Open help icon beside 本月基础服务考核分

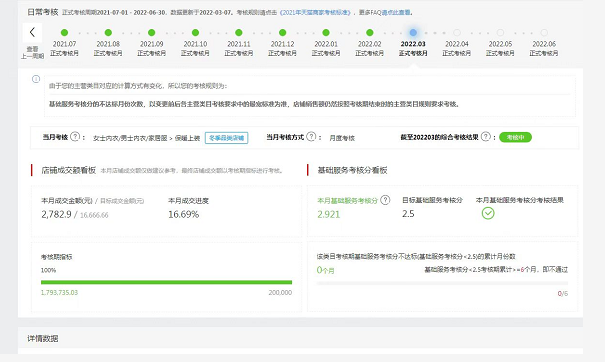(x=385, y=200)
